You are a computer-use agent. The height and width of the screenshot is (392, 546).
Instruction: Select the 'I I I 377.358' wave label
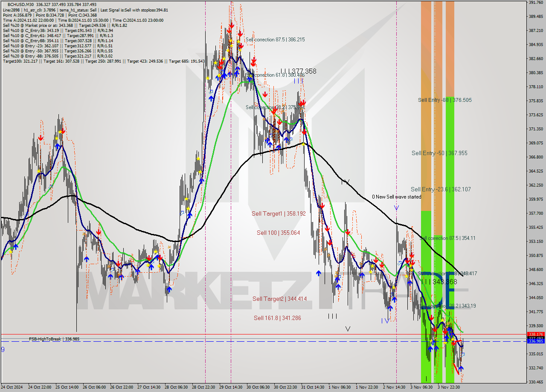click(x=299, y=71)
